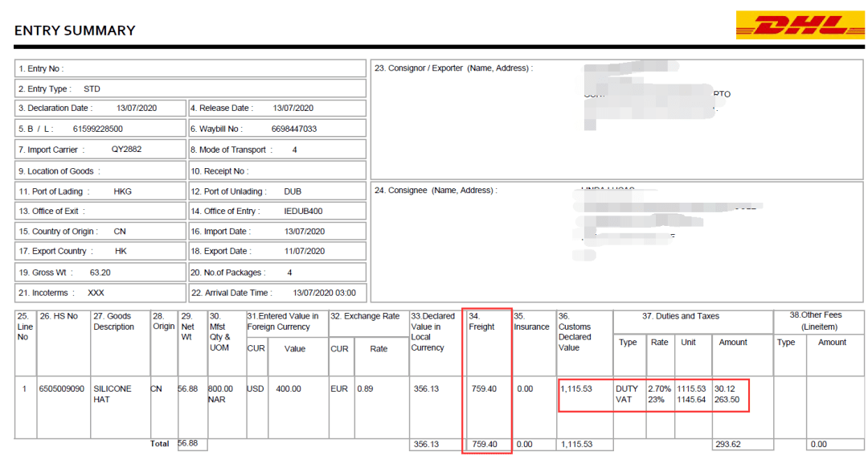Click the Declaration Date field
Screen dimensions: 868x456
[x=100, y=109]
